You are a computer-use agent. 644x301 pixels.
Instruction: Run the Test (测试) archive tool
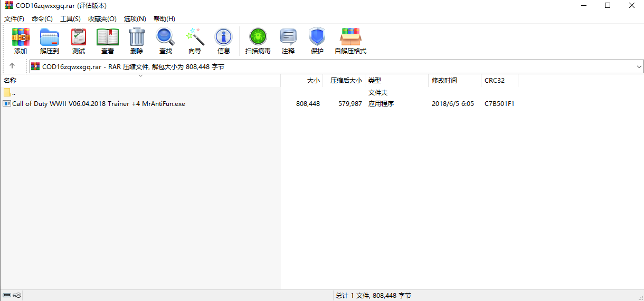point(79,41)
